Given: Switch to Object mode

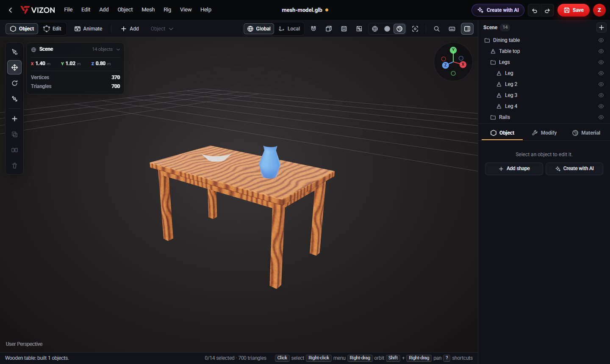Looking at the screenshot, I should (x=22, y=29).
